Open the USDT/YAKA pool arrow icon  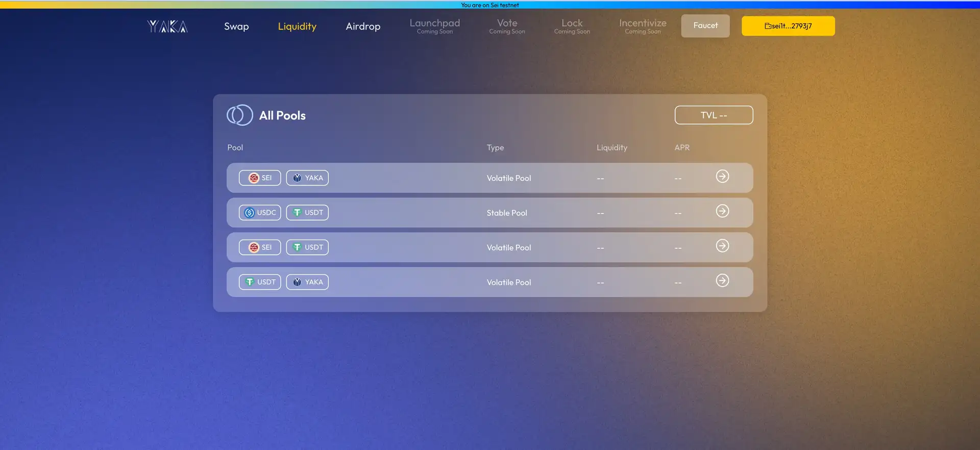pos(722,280)
